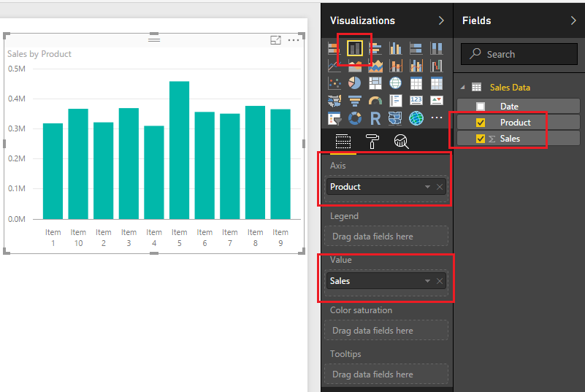Select the shape map visualization

pyautogui.click(x=395, y=118)
